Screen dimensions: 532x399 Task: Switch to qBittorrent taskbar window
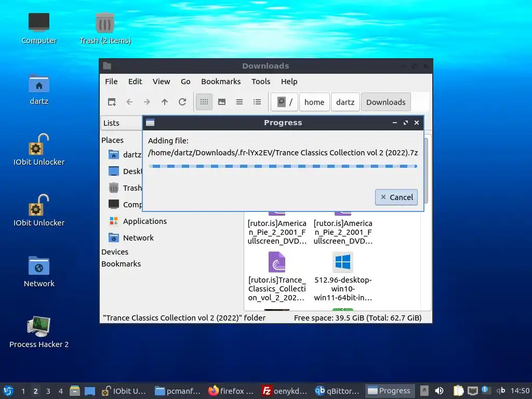coord(337,391)
